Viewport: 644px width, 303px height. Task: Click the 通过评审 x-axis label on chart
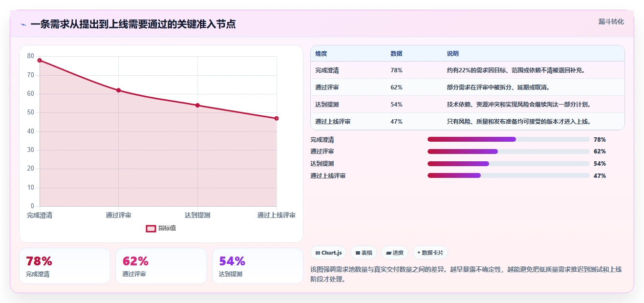[118, 216]
